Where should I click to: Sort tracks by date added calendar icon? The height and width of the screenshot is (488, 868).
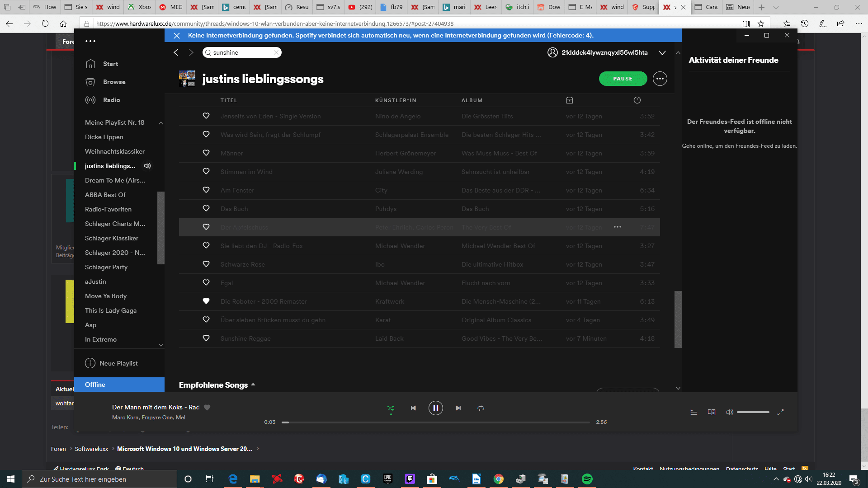(x=570, y=100)
